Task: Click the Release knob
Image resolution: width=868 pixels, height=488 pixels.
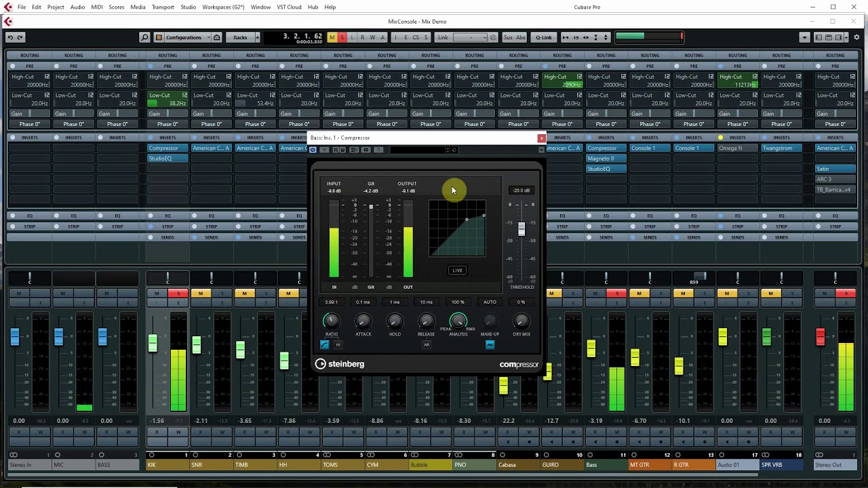Action: 426,321
